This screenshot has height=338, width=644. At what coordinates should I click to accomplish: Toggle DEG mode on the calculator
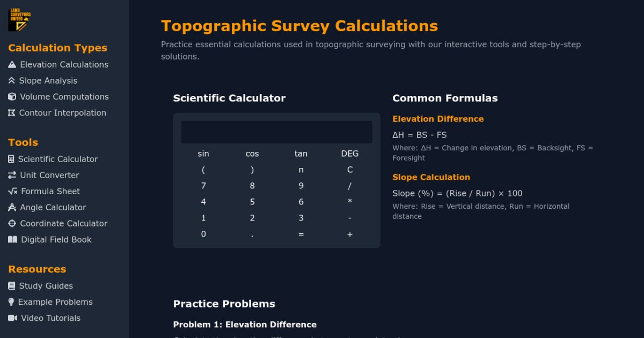[x=349, y=153]
